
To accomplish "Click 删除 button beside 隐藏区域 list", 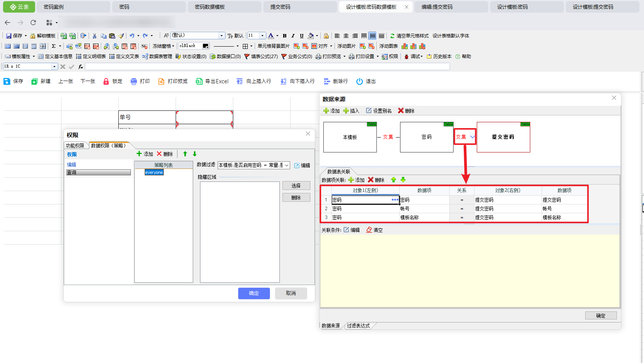I will 296,198.
